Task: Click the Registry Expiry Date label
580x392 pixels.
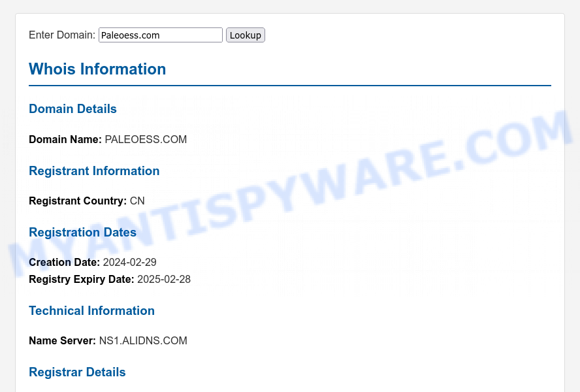Action: click(82, 280)
